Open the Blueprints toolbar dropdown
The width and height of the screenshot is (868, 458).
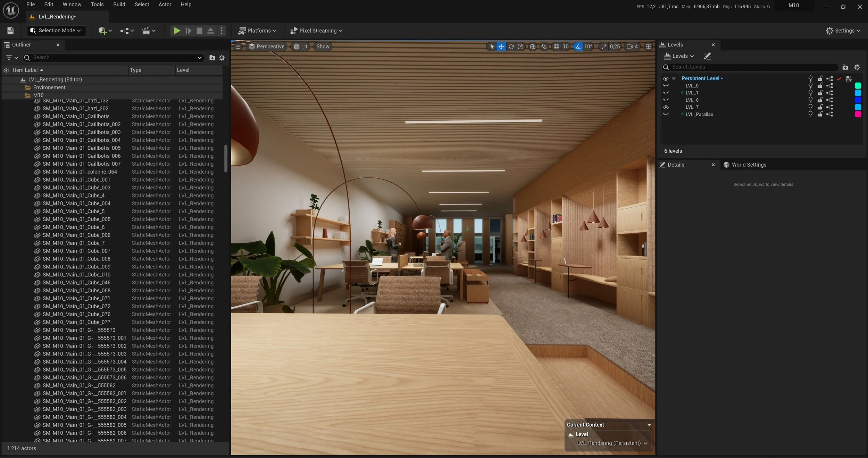(x=127, y=31)
